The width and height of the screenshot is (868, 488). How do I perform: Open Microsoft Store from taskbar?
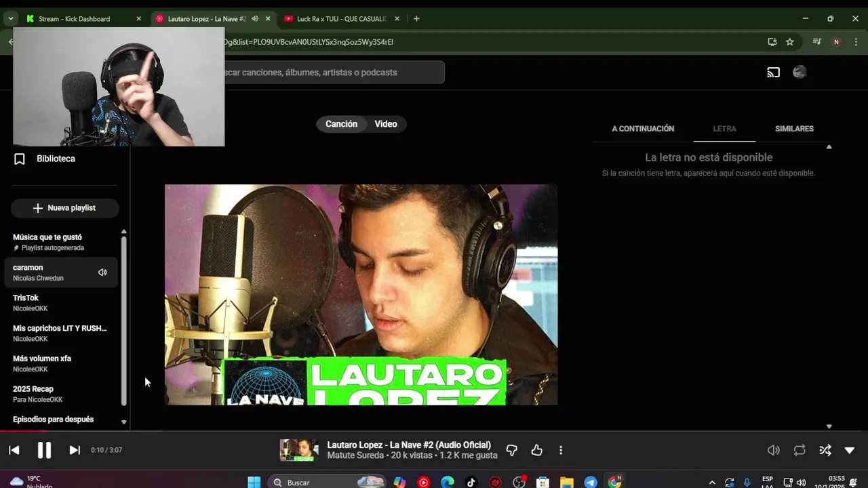click(x=542, y=483)
